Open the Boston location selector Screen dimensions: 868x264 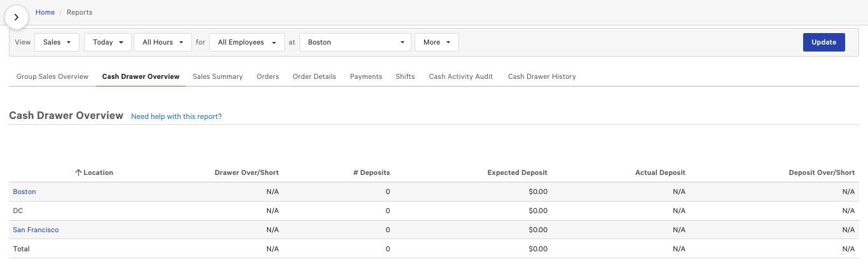coord(355,42)
